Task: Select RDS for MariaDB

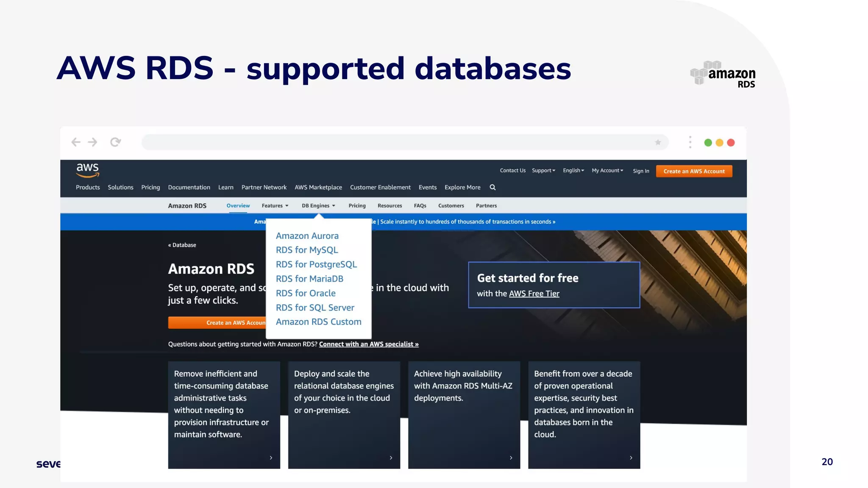Action: [x=309, y=279]
